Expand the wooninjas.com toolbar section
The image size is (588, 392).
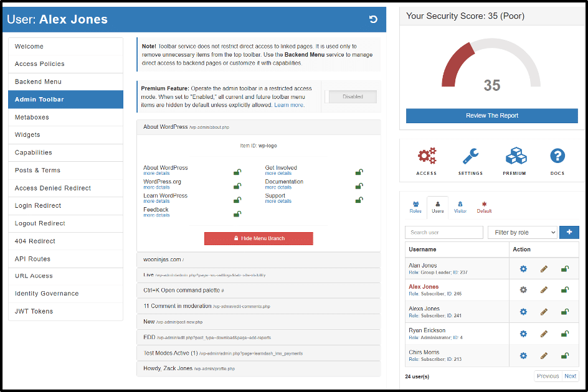(258, 259)
